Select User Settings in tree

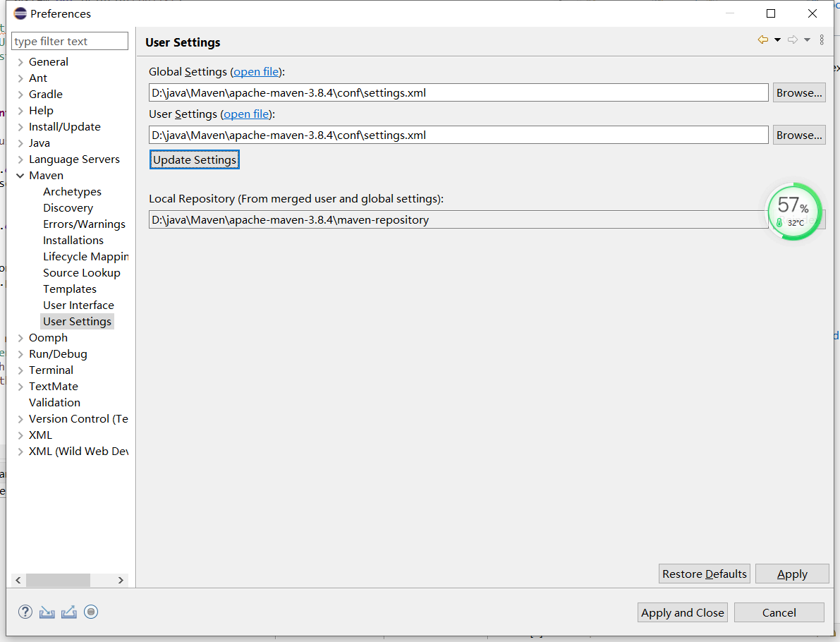(77, 322)
